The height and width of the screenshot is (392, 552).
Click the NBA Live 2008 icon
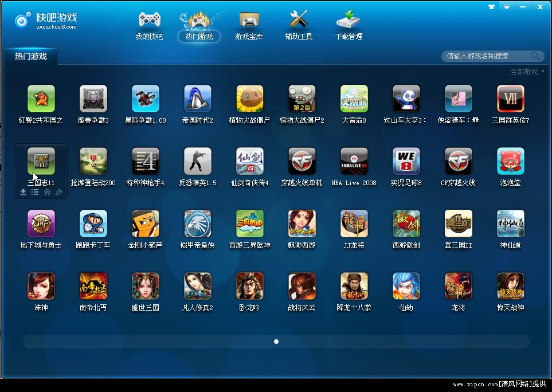pyautogui.click(x=354, y=161)
